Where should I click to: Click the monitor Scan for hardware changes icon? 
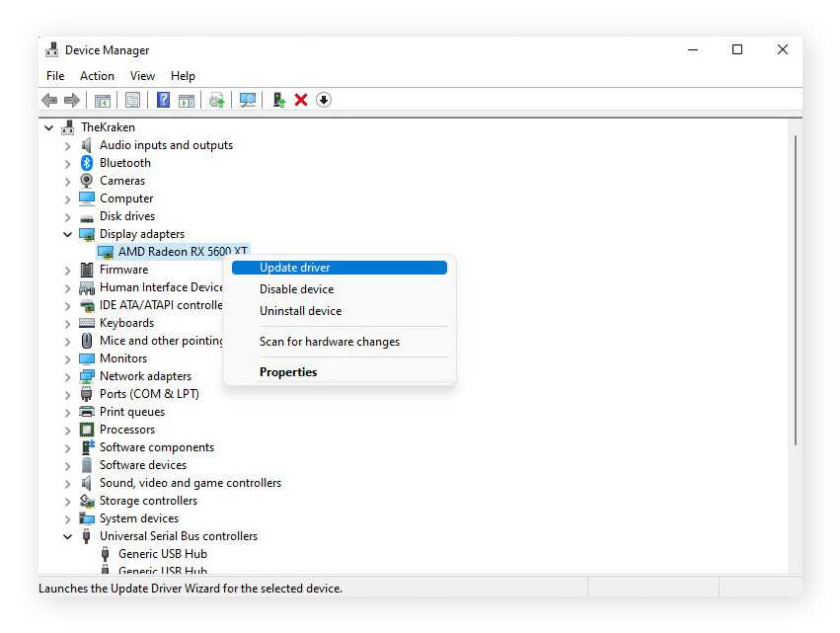[x=248, y=100]
